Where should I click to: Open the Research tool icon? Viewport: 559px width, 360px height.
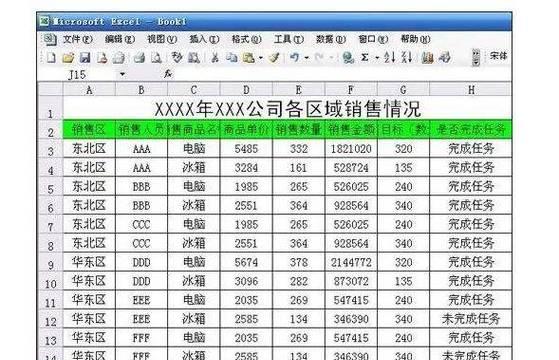pyautogui.click(x=194, y=57)
